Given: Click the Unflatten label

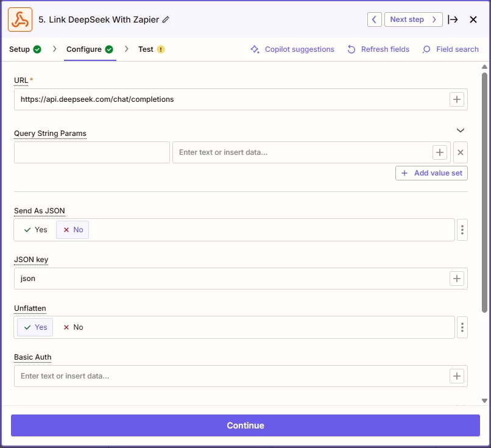Looking at the screenshot, I should [x=30, y=308].
